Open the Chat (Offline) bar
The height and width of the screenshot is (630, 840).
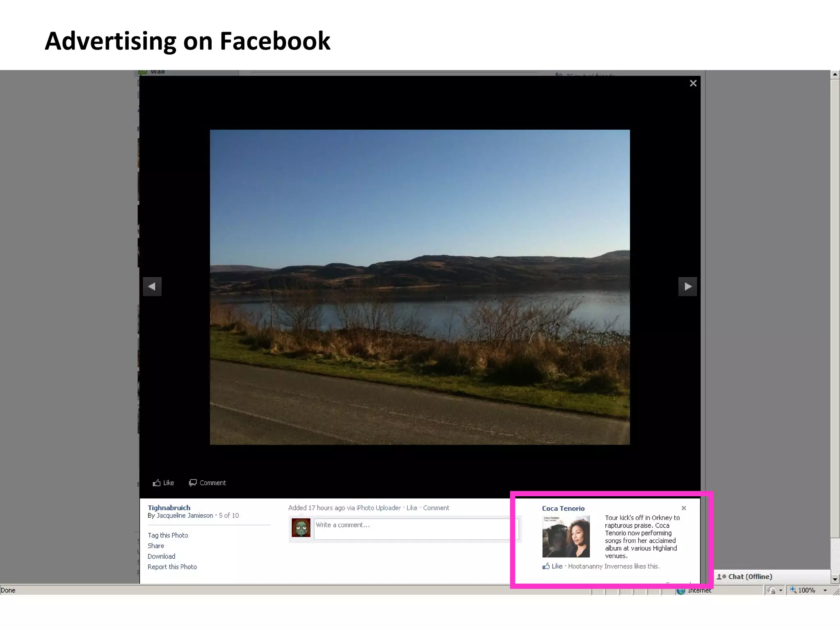coord(771,577)
